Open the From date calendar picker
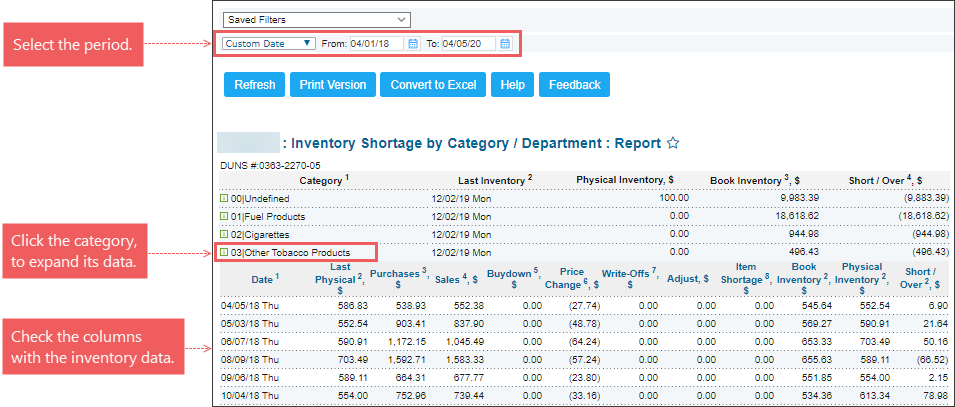 tap(413, 44)
